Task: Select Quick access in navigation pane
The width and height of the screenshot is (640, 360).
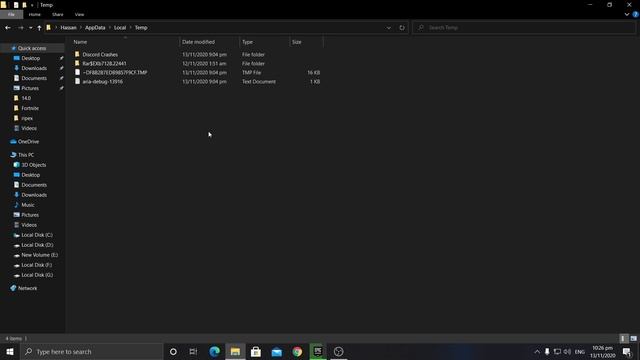Action: (32, 48)
